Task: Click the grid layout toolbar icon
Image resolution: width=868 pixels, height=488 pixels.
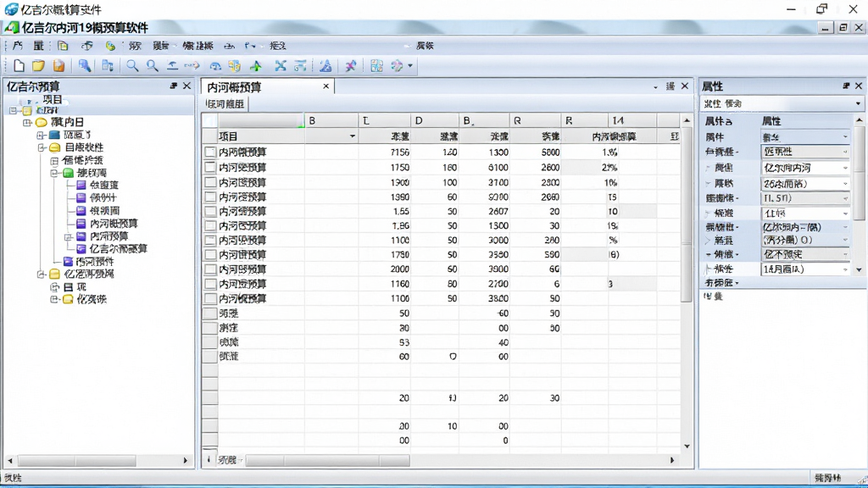Action: point(376,66)
